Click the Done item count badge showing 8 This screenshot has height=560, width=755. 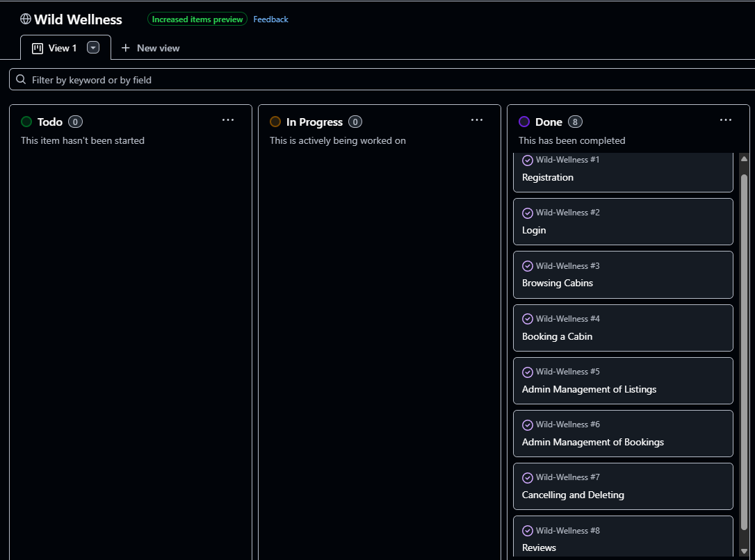pyautogui.click(x=575, y=122)
